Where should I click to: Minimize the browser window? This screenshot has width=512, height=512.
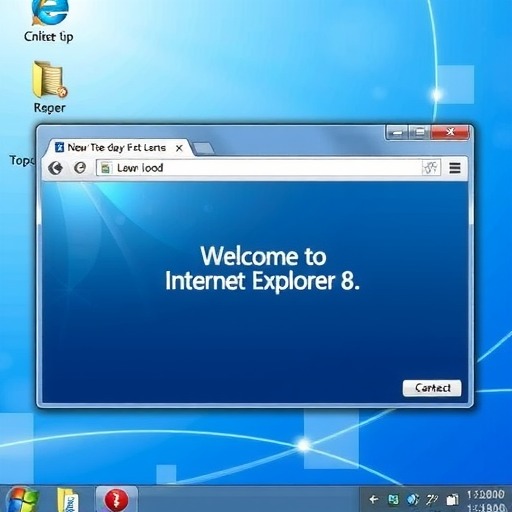pos(397,133)
